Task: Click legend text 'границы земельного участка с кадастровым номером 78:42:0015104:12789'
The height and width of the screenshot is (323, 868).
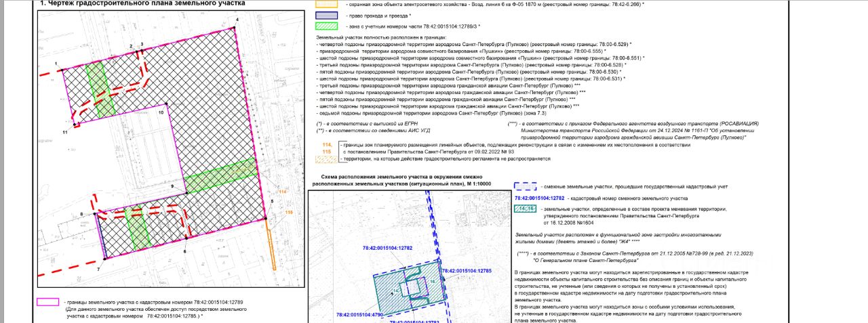Action: pyautogui.click(x=153, y=303)
